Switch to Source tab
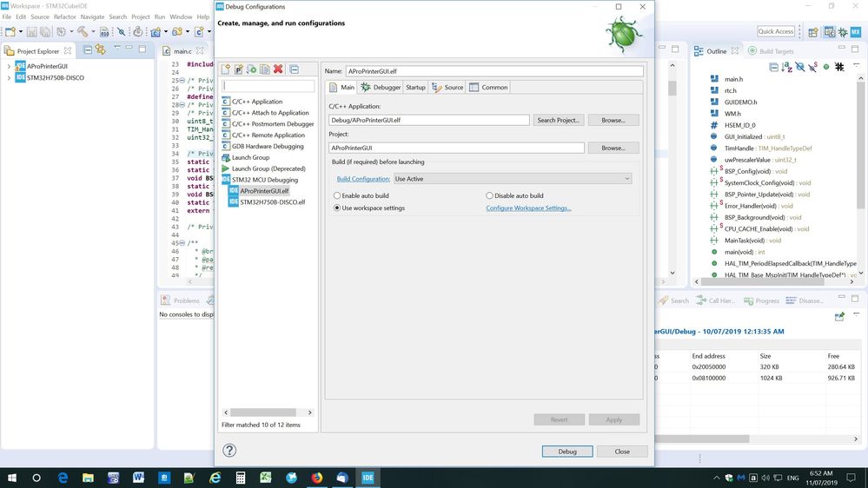 (x=447, y=88)
